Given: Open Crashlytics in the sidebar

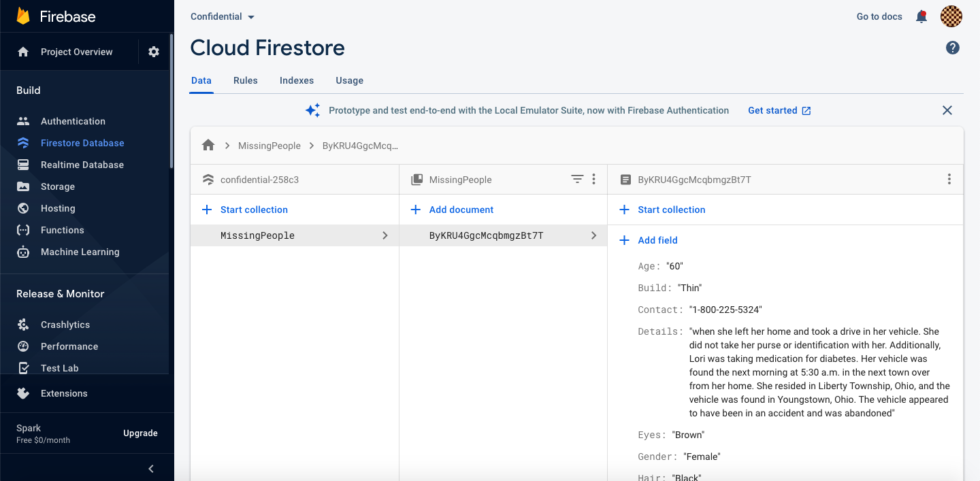Looking at the screenshot, I should pos(65,325).
